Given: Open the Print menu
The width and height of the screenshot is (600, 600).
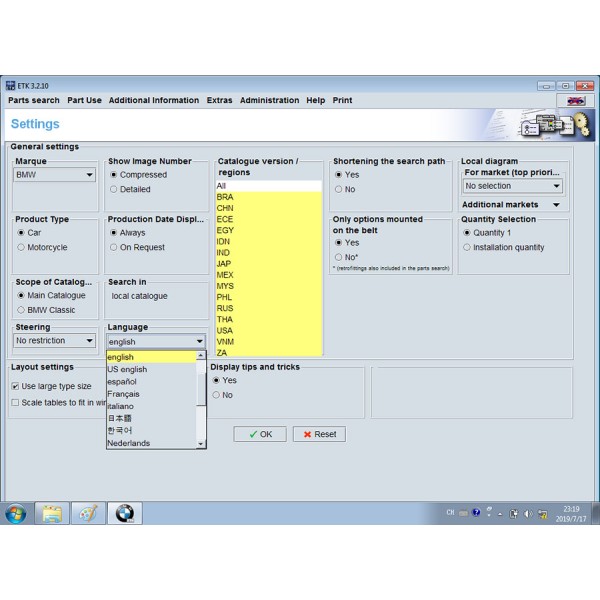Looking at the screenshot, I should pos(342,100).
